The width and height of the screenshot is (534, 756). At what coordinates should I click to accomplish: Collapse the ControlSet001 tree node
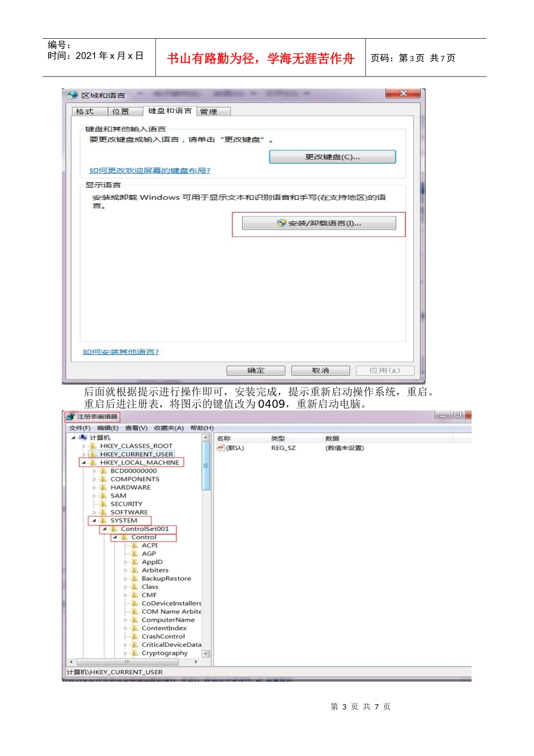point(105,529)
